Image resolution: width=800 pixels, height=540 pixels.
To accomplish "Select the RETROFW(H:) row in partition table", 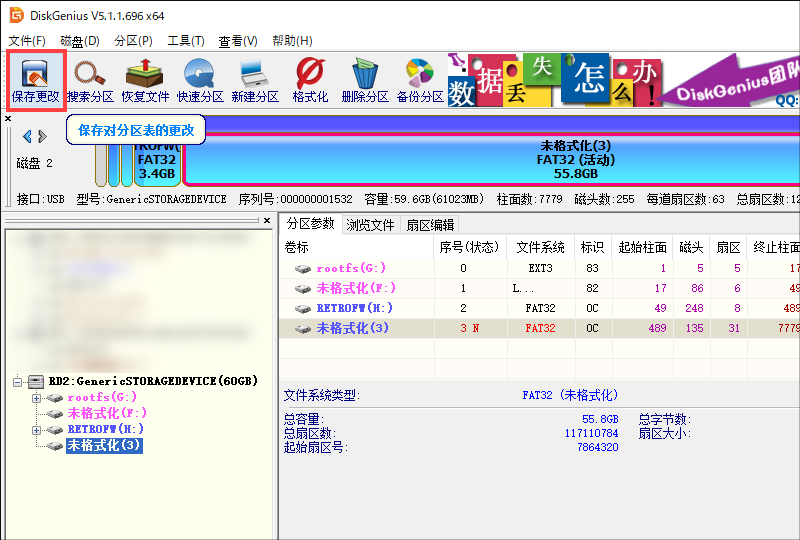I will tap(539, 308).
